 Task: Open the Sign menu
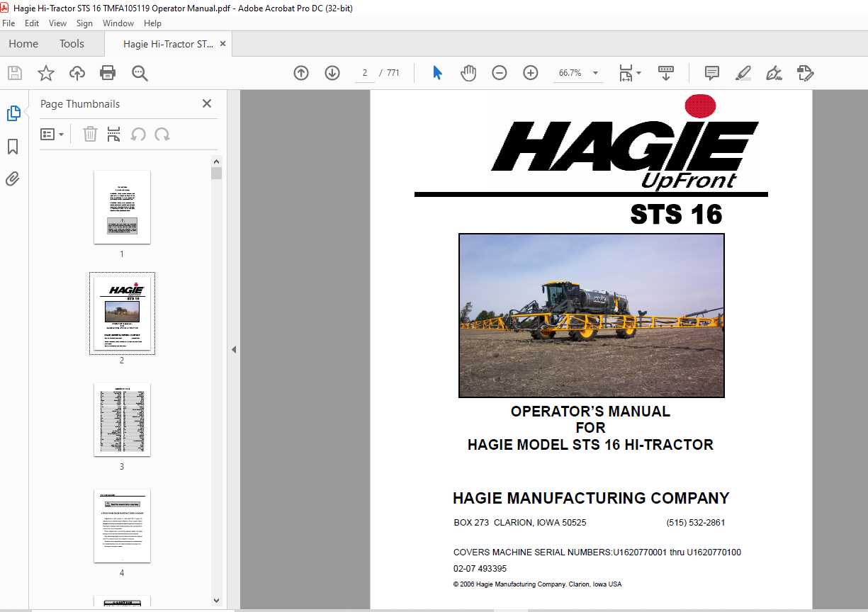pos(84,23)
